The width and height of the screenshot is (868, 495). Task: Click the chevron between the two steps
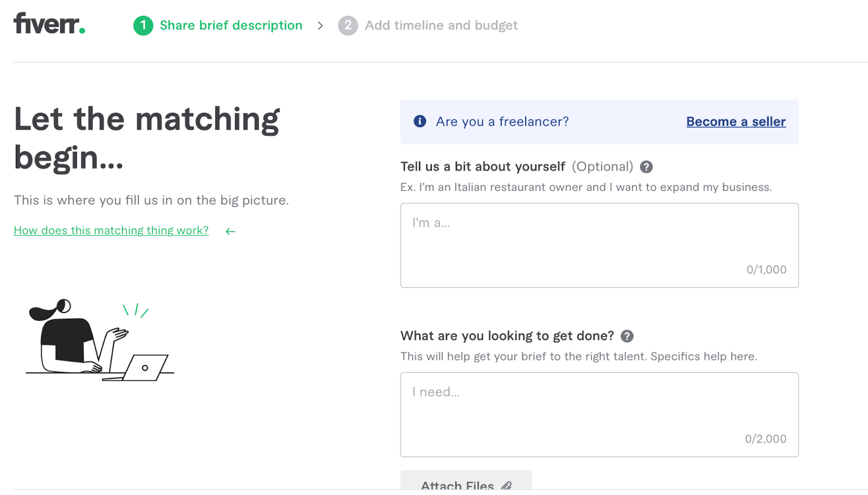pos(320,25)
